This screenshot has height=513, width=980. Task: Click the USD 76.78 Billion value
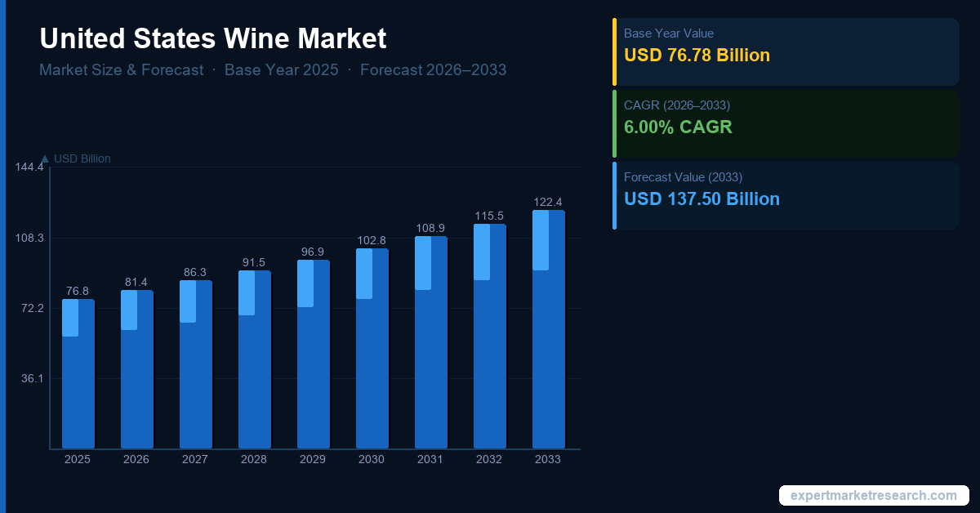coord(697,56)
